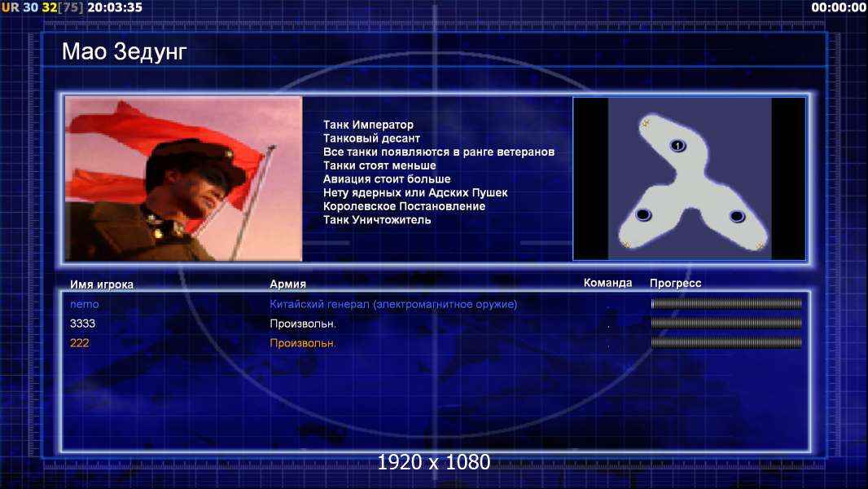Click the 'Танк Уничтожитель' line
868x489 pixels.
coord(377,220)
